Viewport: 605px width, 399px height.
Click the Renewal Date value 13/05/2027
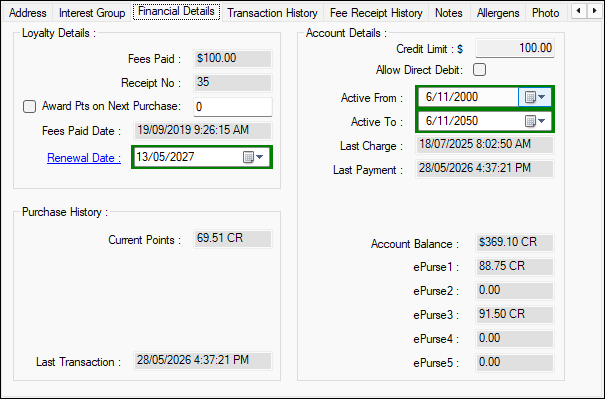pyautogui.click(x=165, y=157)
